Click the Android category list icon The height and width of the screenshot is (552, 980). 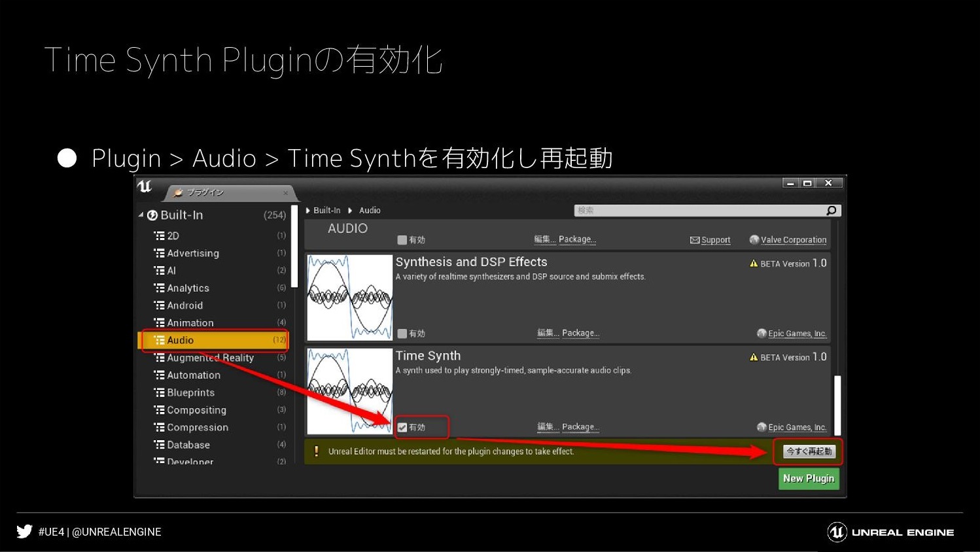(x=159, y=305)
